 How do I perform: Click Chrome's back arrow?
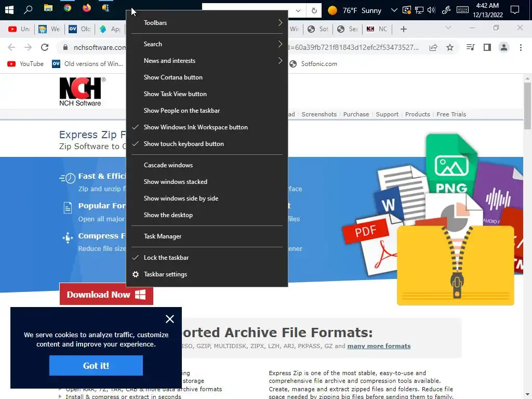11,47
